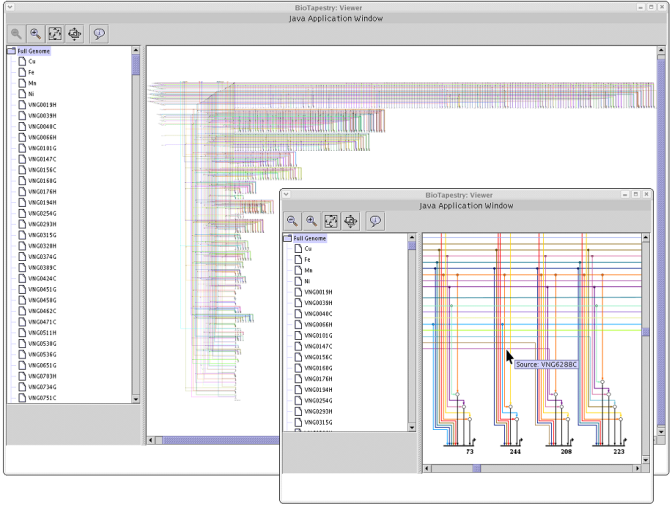Open the front viewer's title bar window menu

coord(286,194)
